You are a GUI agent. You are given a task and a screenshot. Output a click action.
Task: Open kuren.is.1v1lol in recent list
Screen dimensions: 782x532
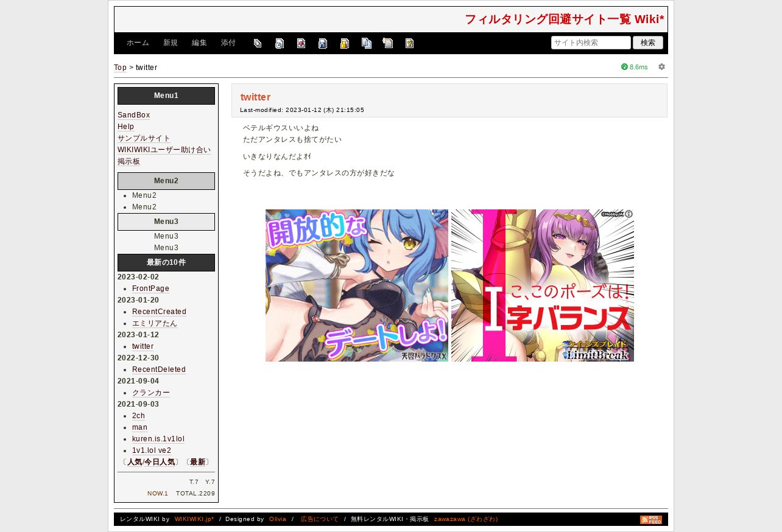[x=158, y=439]
